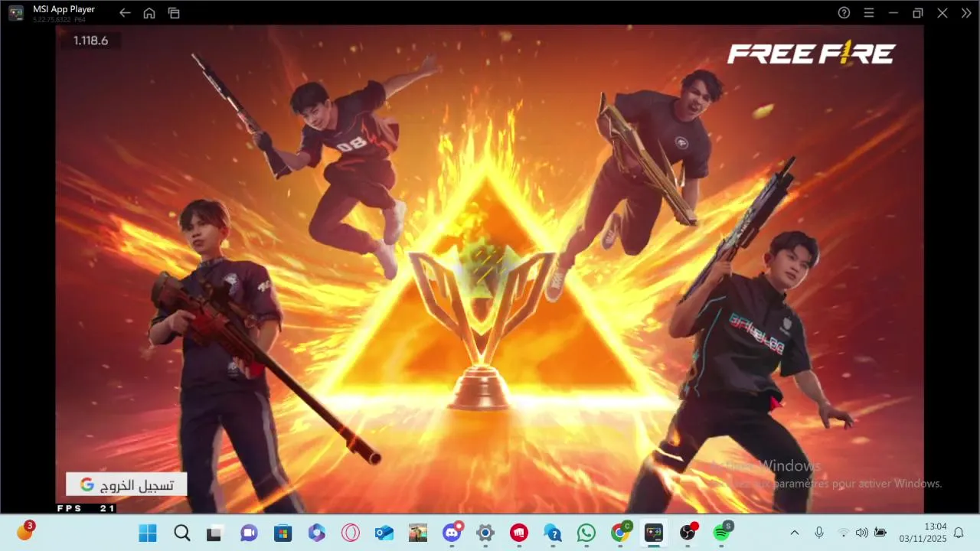Open the notifications bell icon
The width and height of the screenshot is (980, 551).
tap(959, 533)
